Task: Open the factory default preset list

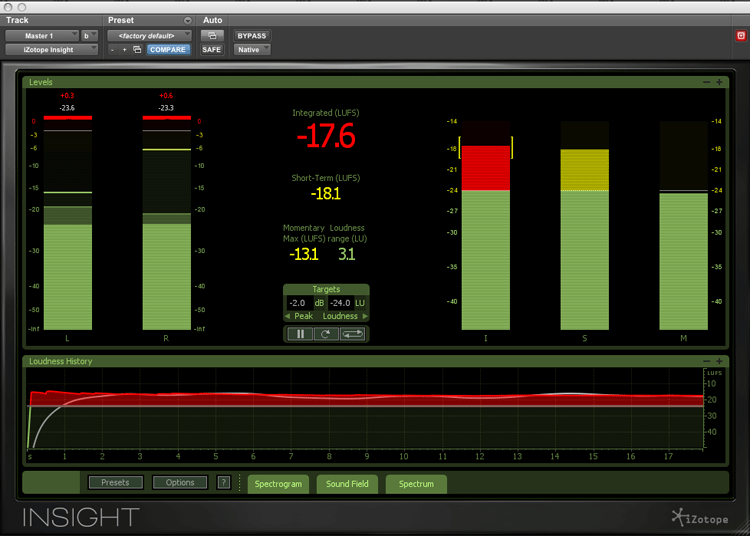Action: (x=149, y=36)
